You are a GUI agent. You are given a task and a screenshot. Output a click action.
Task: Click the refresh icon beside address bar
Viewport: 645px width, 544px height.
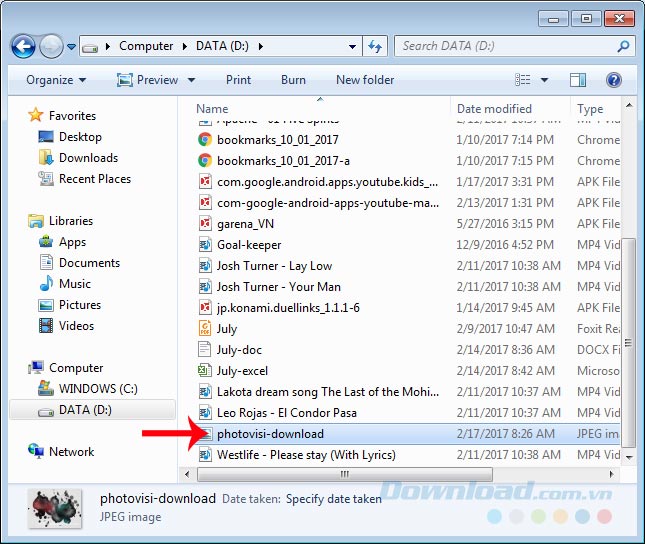click(x=376, y=46)
